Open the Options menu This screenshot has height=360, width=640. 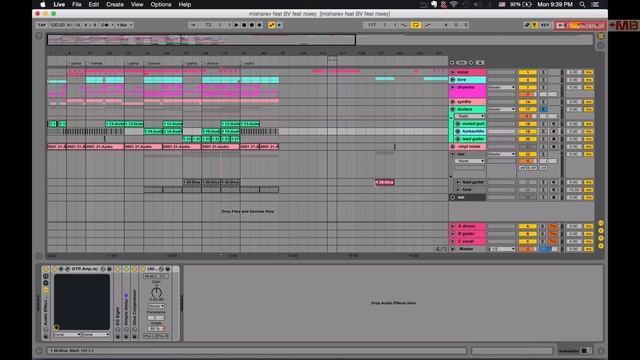[161, 4]
